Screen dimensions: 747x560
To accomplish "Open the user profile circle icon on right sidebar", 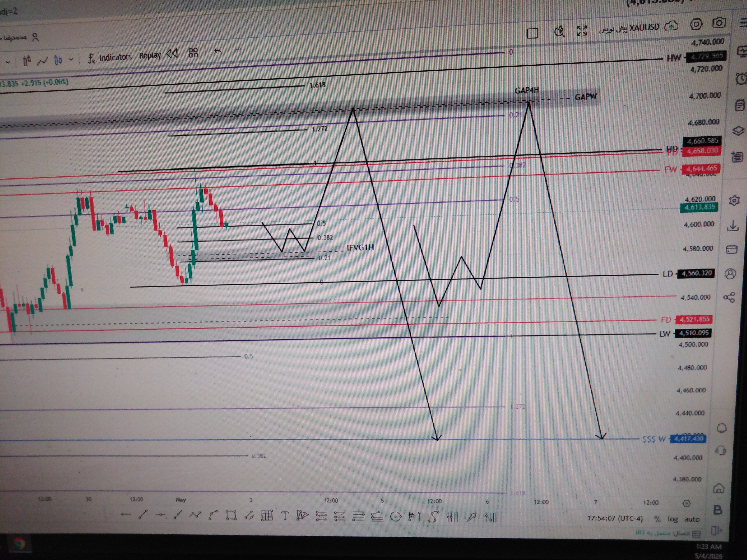I will click(730, 274).
